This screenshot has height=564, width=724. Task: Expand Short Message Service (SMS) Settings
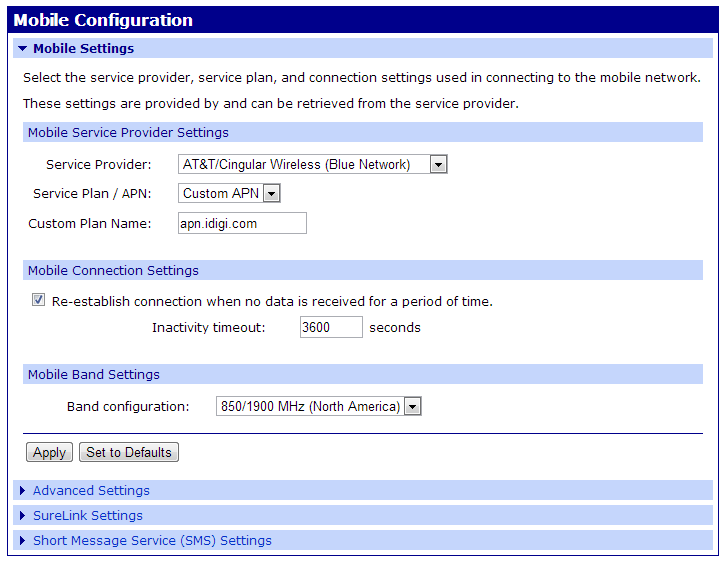(x=152, y=541)
